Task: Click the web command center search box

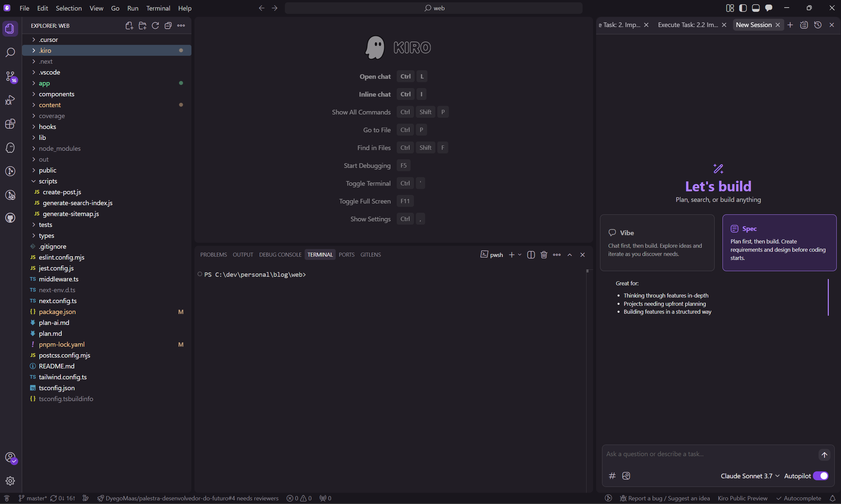Action: click(x=434, y=8)
